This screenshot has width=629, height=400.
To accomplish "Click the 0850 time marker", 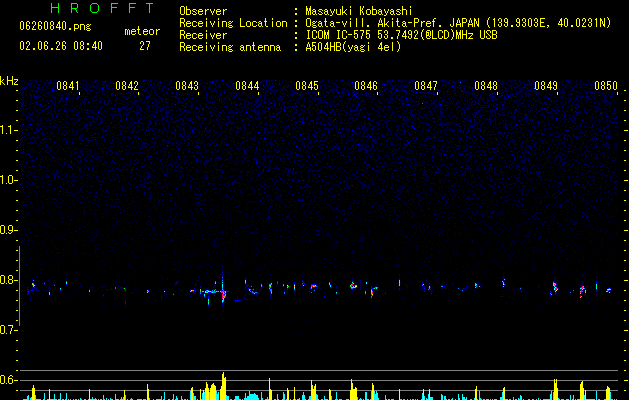I will 606,86.
